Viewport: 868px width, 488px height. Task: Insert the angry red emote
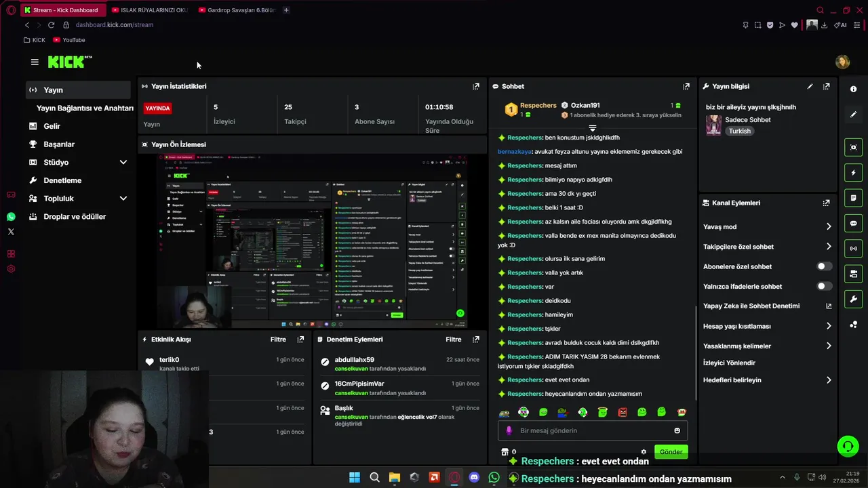tap(623, 412)
